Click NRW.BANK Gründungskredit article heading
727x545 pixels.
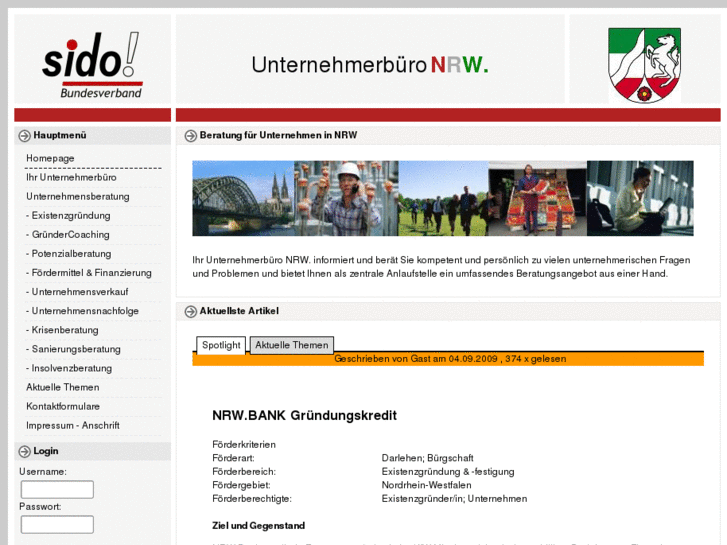tap(304, 415)
